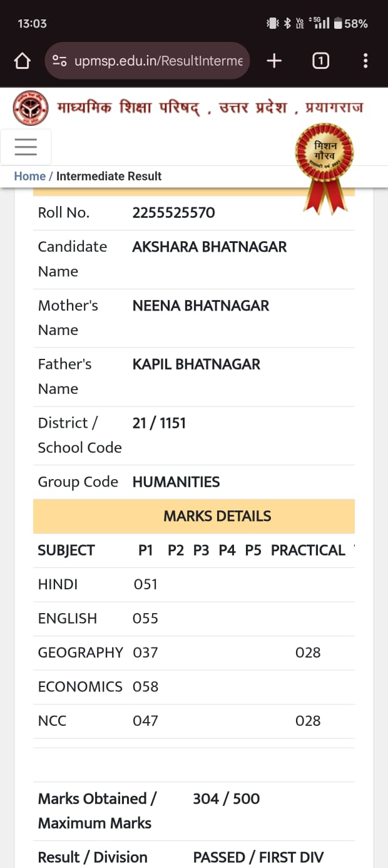Tap the roll number 2255525570
Image resolution: width=388 pixels, height=868 pixels.
click(x=174, y=213)
